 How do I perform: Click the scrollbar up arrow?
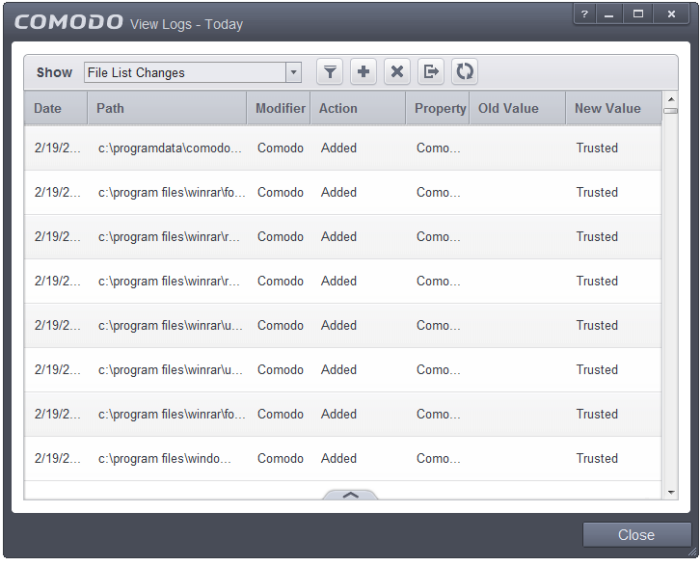pos(671,99)
